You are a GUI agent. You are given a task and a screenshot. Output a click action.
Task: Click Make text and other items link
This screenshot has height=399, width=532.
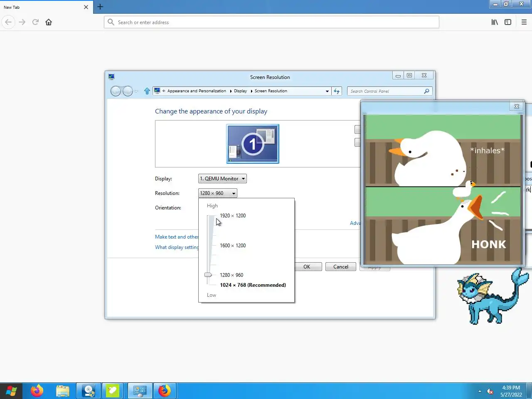[177, 237]
